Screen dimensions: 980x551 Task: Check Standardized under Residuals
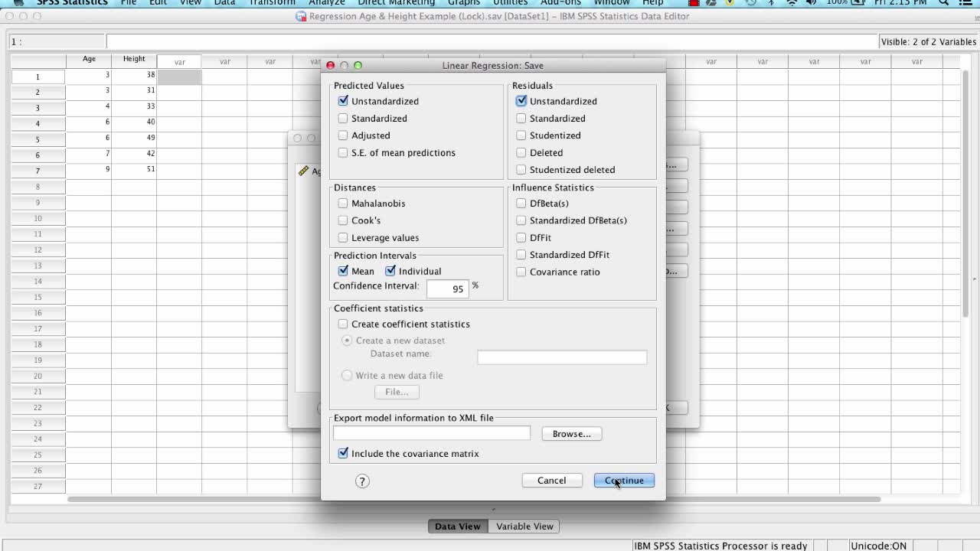[521, 119]
